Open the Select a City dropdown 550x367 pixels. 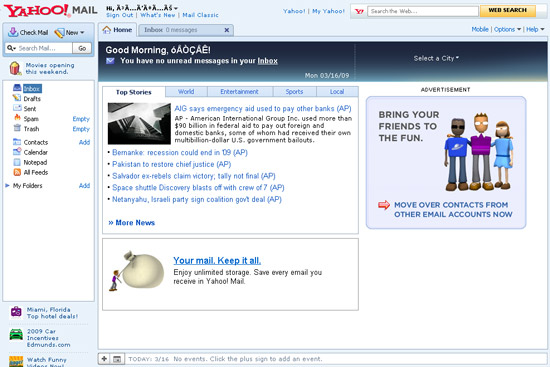click(x=436, y=58)
